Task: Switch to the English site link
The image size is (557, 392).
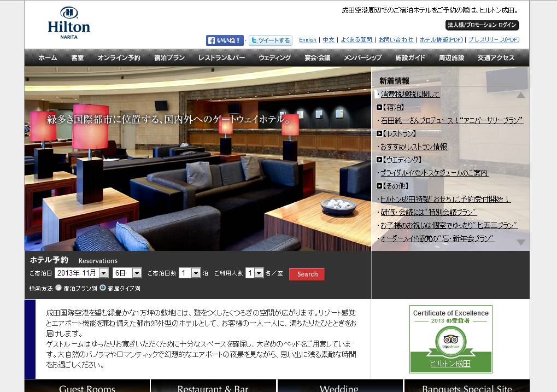Action: pos(308,40)
